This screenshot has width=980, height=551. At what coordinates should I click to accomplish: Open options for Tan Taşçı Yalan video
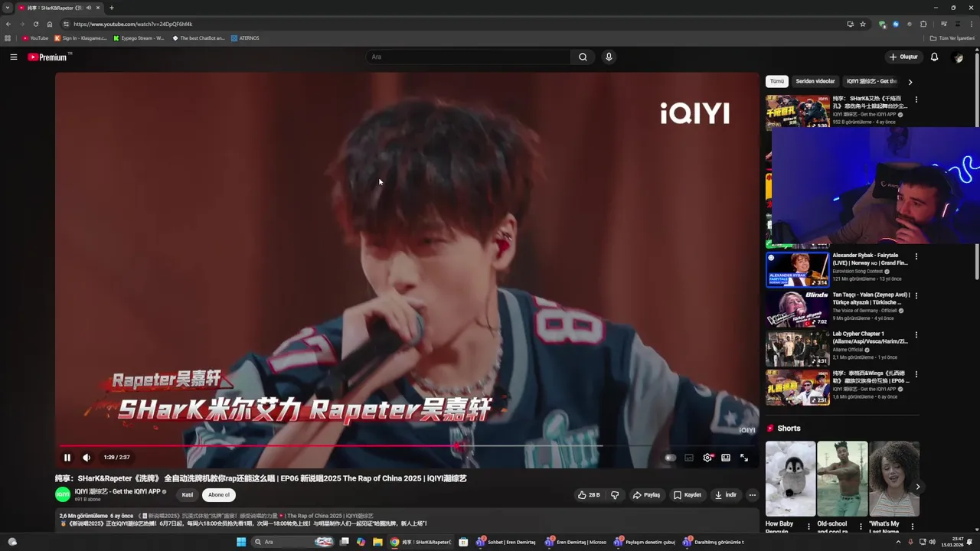[x=916, y=295]
